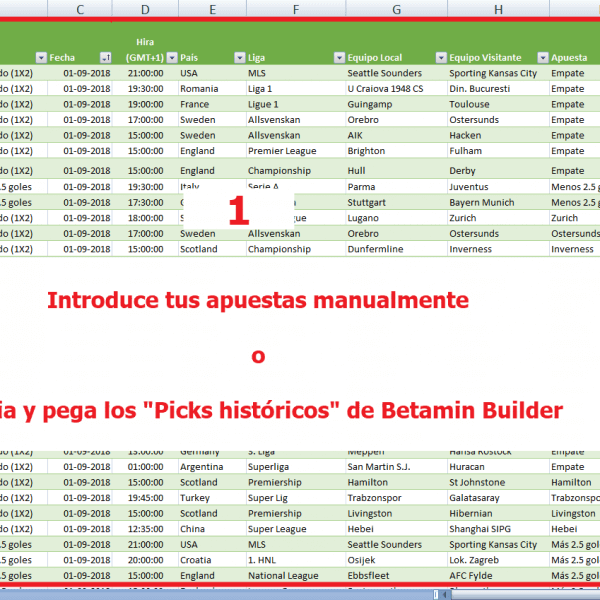Open the Equipo Local filter dropdown
This screenshot has height=600, width=600.
coord(441,57)
